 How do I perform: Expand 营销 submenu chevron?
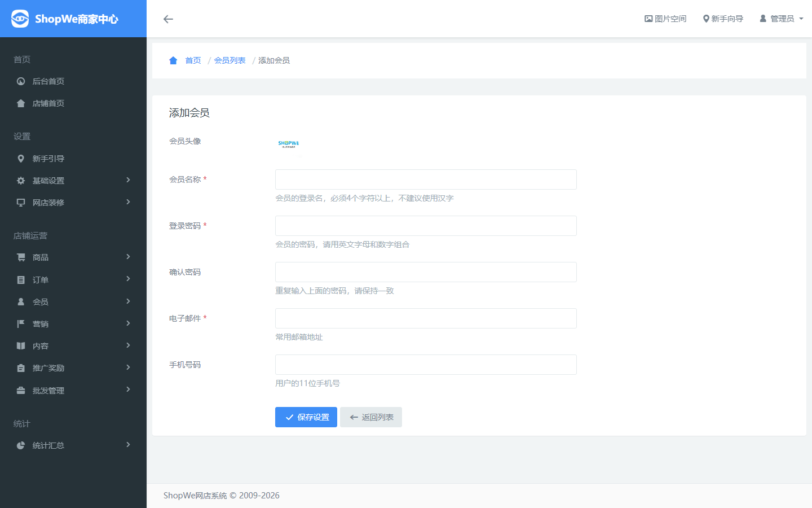[x=129, y=323]
